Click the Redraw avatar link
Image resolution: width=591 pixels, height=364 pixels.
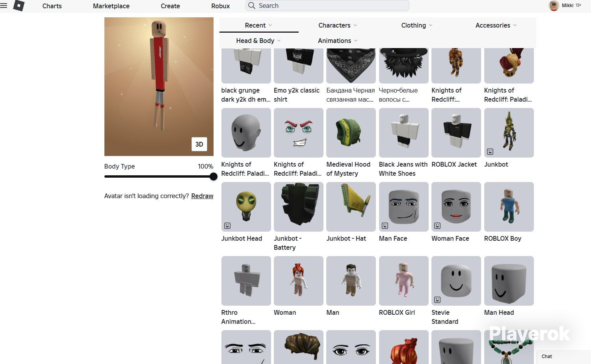(x=202, y=196)
